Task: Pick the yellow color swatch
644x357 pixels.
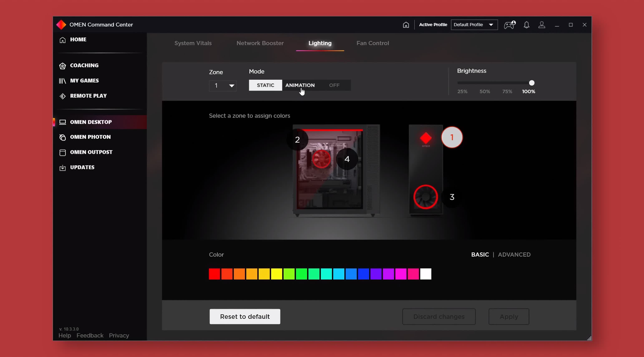Action: click(277, 274)
